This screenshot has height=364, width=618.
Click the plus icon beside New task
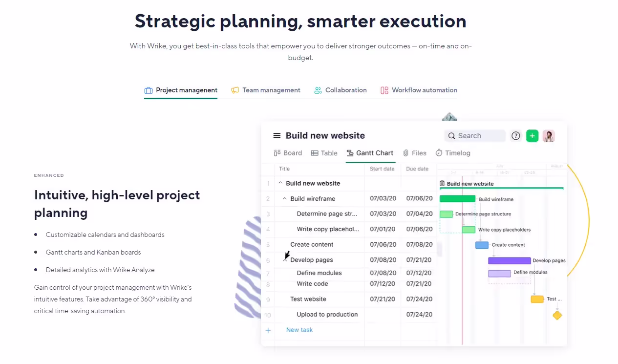pyautogui.click(x=268, y=330)
